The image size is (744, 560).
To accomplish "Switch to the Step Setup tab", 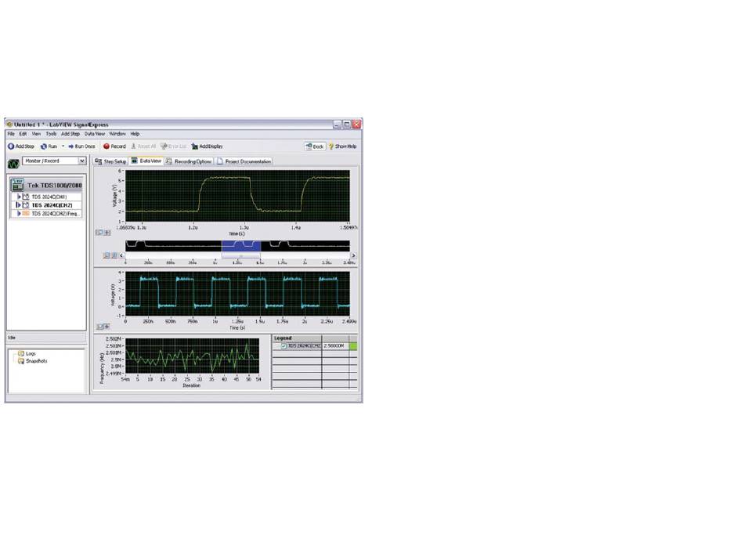I will 110,161.
